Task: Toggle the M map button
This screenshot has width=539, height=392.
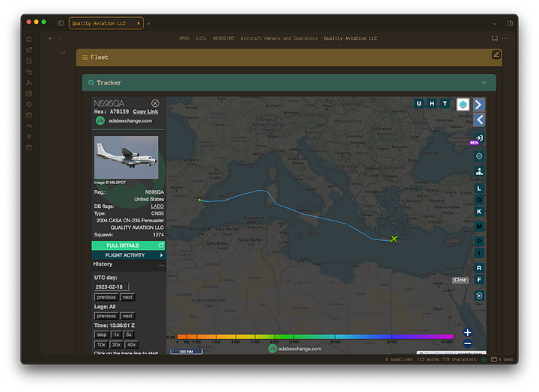Action: point(479,227)
